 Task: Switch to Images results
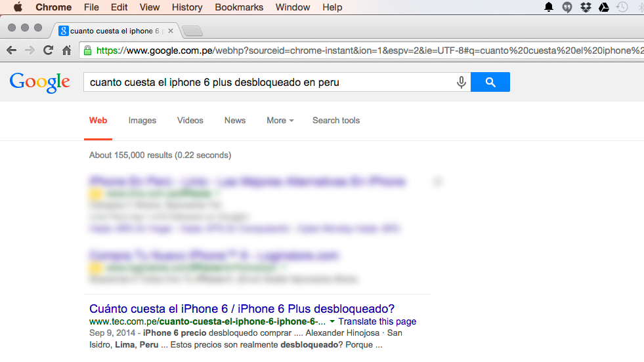[142, 120]
